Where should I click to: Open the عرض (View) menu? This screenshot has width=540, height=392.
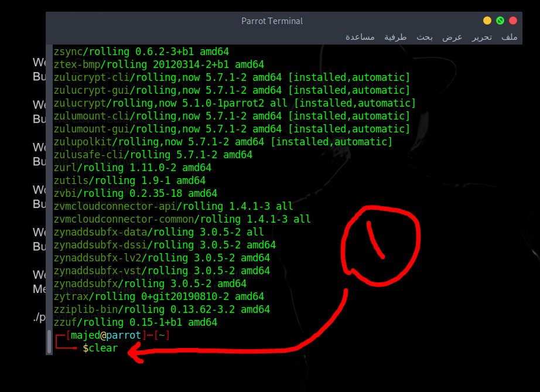pyautogui.click(x=452, y=37)
